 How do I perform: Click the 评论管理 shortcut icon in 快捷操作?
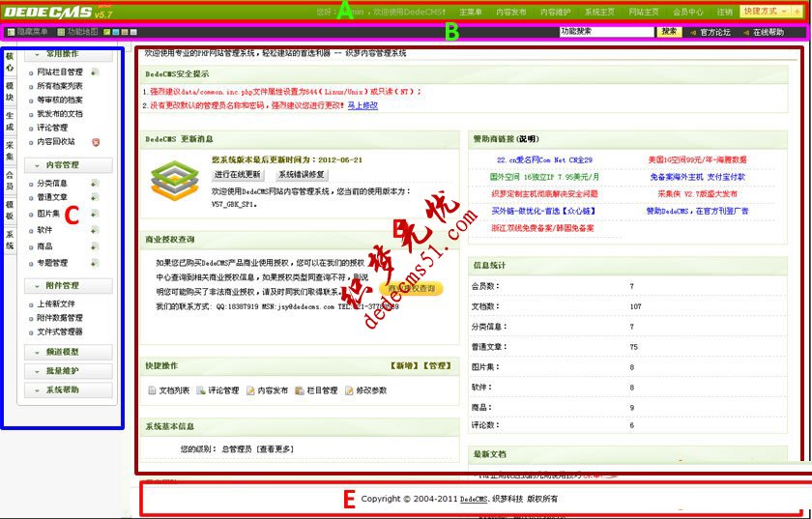201,390
